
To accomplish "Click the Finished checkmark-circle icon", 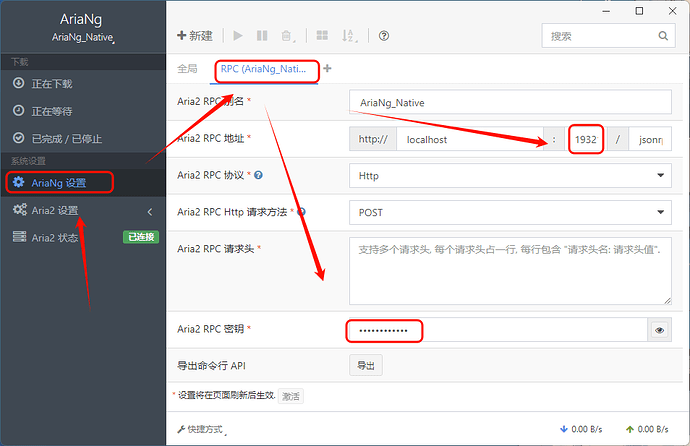I will pyautogui.click(x=18, y=138).
